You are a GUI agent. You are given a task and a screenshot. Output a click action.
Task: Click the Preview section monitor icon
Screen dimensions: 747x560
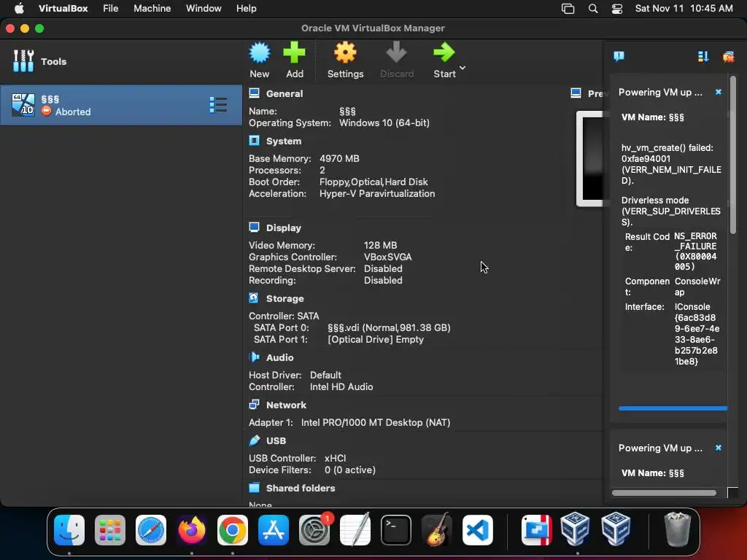(x=576, y=93)
